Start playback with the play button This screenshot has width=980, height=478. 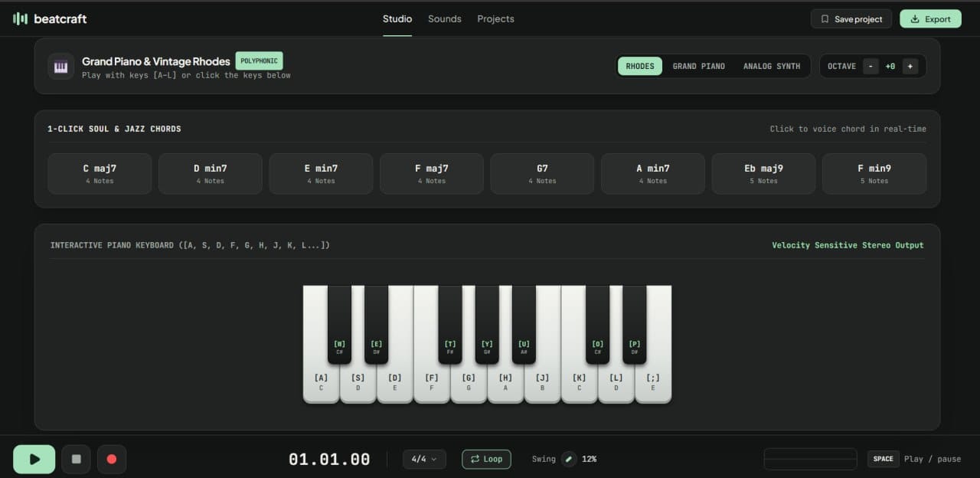pyautogui.click(x=34, y=459)
